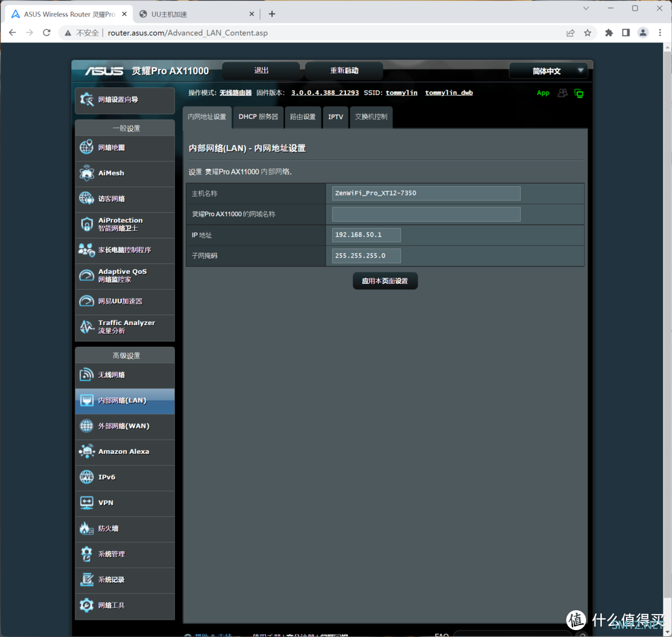Open the Chrome three-dot menu

point(660,33)
